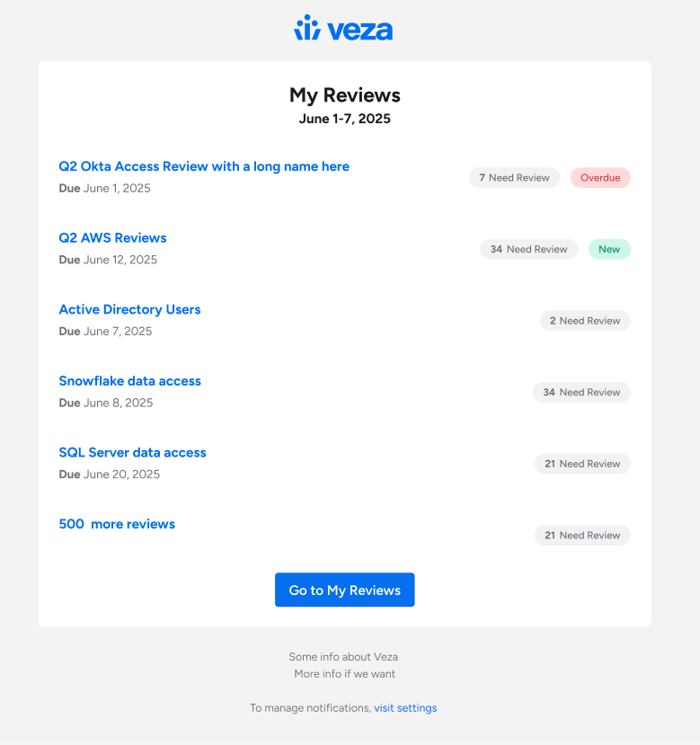Open SQL Server data access review
700x745 pixels.
[x=132, y=452]
